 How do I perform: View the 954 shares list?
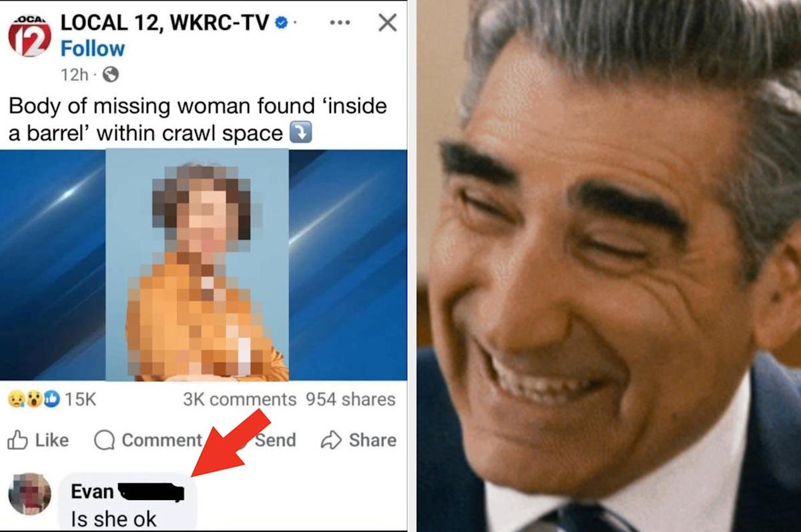pyautogui.click(x=350, y=400)
